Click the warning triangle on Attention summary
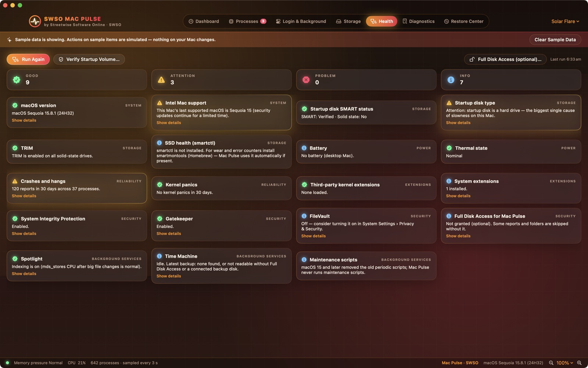Viewport: 588px width, 368px height. tap(161, 79)
